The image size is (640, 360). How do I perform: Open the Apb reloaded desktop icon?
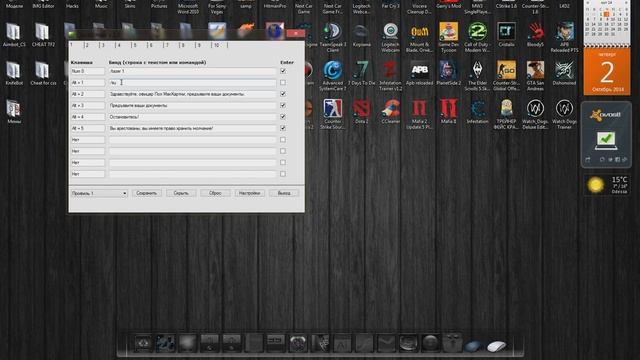click(420, 73)
